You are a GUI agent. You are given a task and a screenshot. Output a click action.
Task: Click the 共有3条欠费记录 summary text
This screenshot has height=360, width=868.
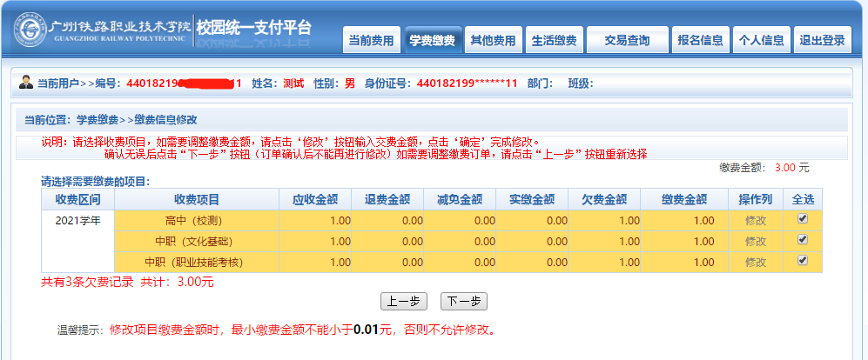[127, 282]
